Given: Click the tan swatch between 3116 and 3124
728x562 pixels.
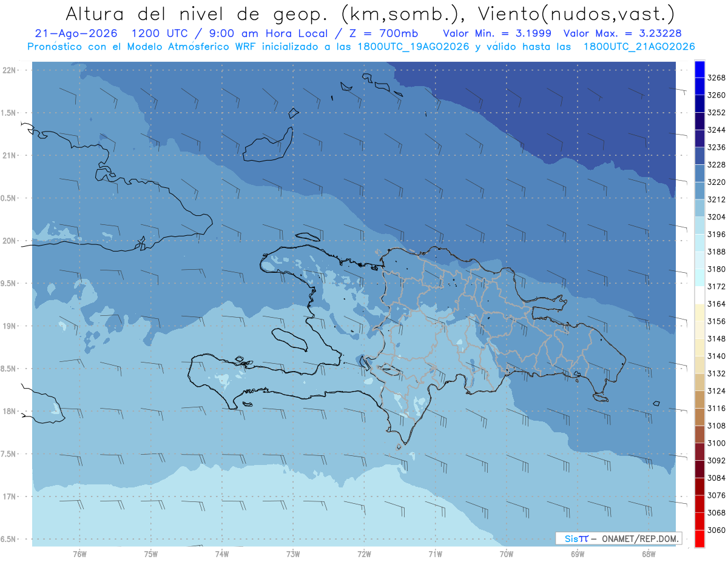Looking at the screenshot, I should point(699,400).
